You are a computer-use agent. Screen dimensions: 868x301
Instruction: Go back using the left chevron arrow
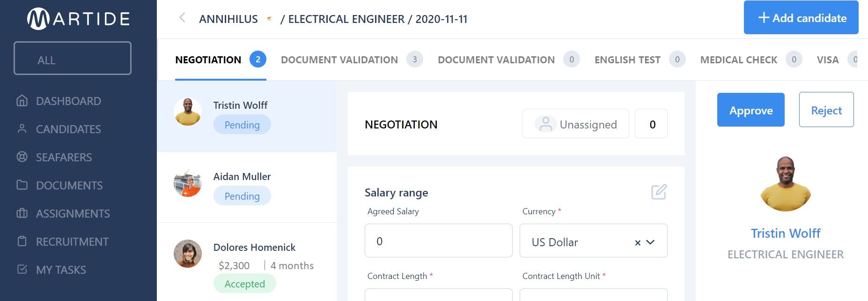[x=182, y=18]
